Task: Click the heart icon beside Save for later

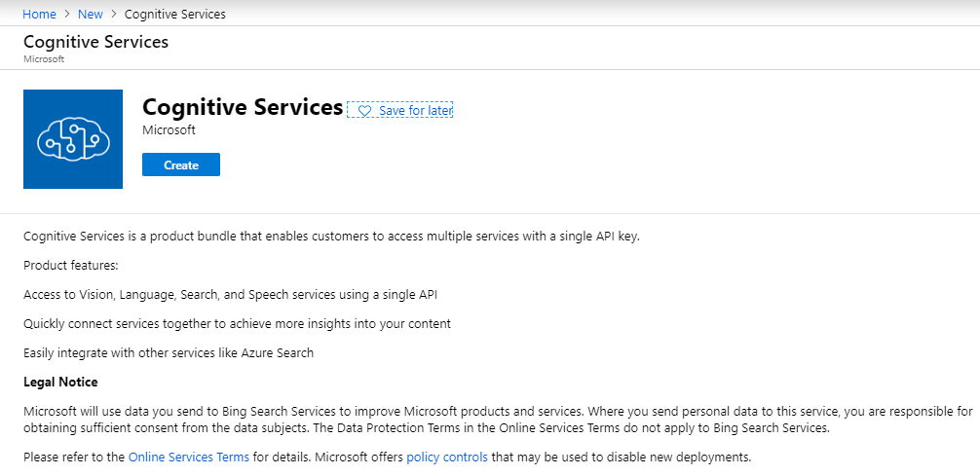Action: 364,111
